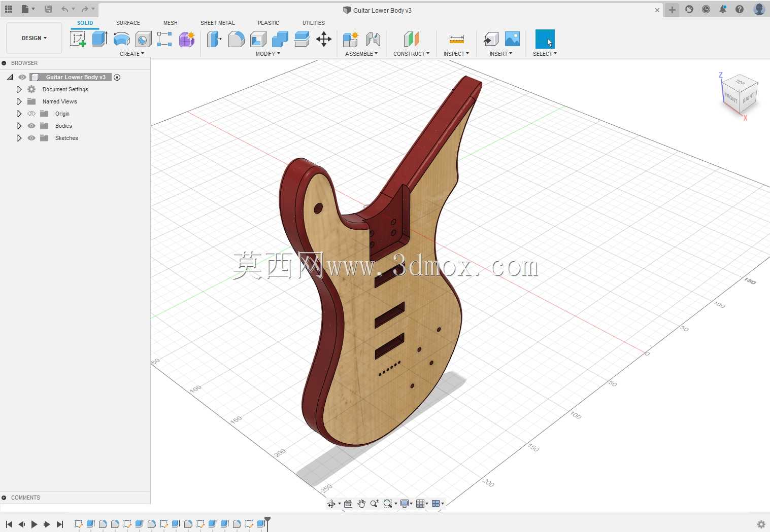Select the Revolve tool

(x=122, y=39)
